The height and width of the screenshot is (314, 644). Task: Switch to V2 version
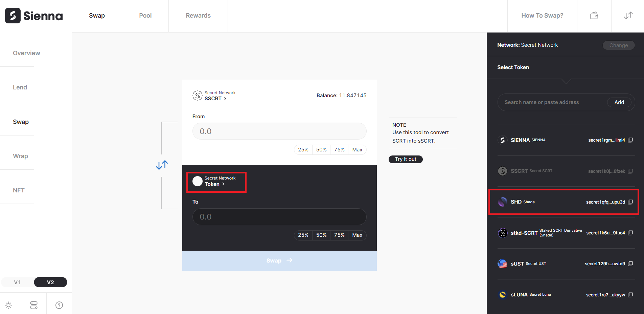coord(50,282)
